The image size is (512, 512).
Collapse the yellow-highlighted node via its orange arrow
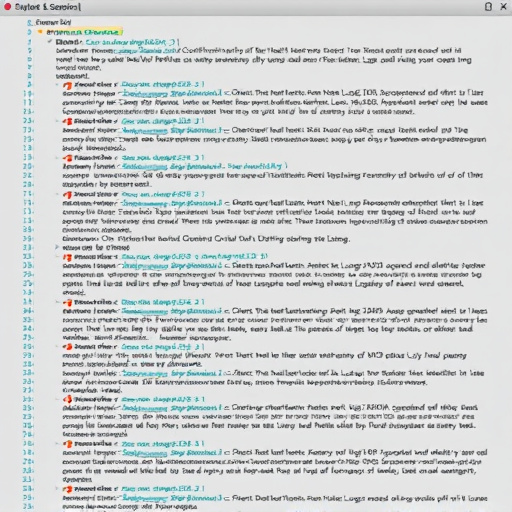click(x=40, y=32)
